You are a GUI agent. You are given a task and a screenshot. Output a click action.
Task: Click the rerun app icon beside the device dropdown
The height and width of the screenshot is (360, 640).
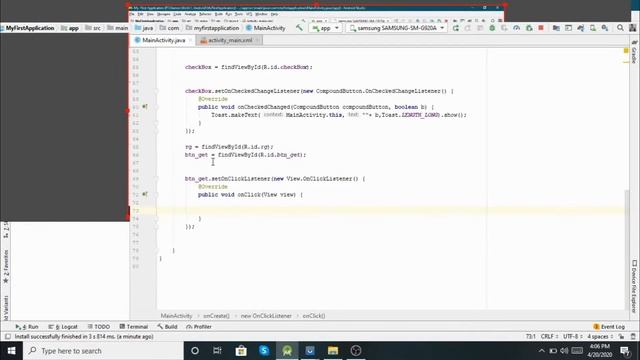point(456,28)
